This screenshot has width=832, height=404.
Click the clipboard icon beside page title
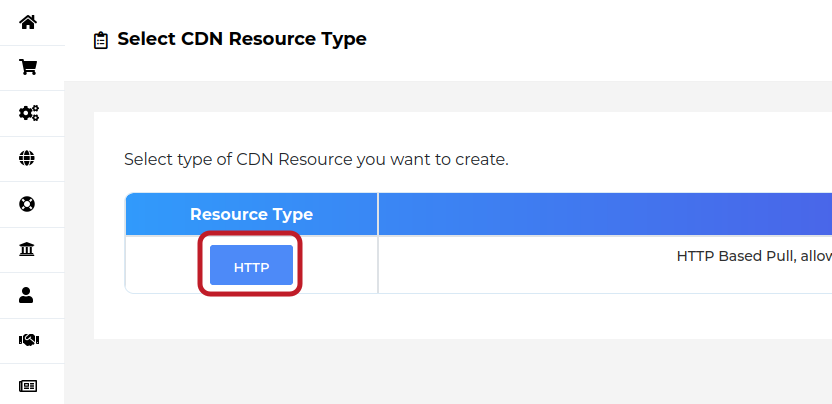(x=100, y=41)
